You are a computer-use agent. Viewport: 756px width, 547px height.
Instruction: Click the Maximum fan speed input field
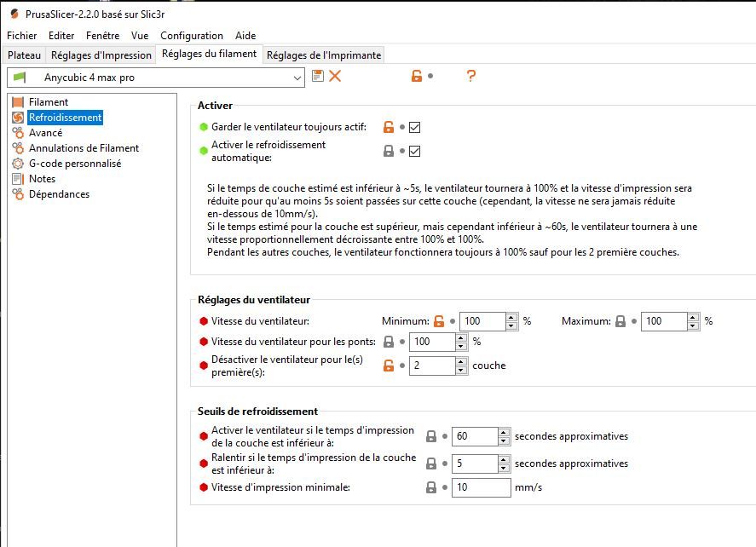(x=665, y=321)
